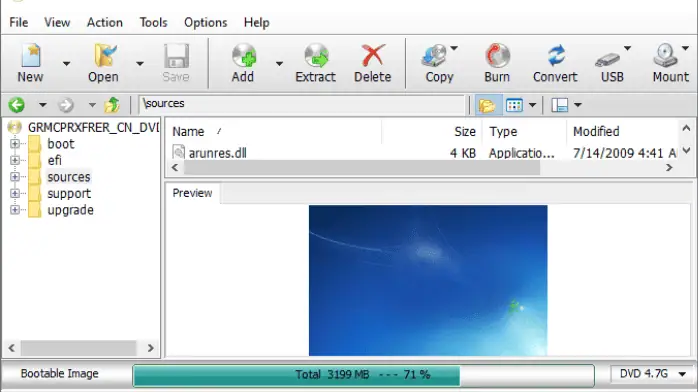The width and height of the screenshot is (698, 392).
Task: Click the New image toolbar icon
Action: (30, 56)
